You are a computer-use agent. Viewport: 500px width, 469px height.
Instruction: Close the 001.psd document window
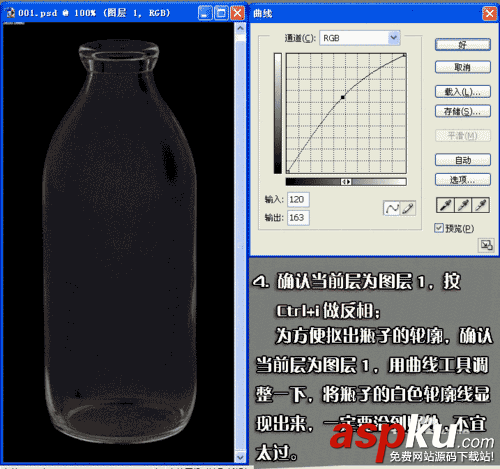(x=237, y=13)
